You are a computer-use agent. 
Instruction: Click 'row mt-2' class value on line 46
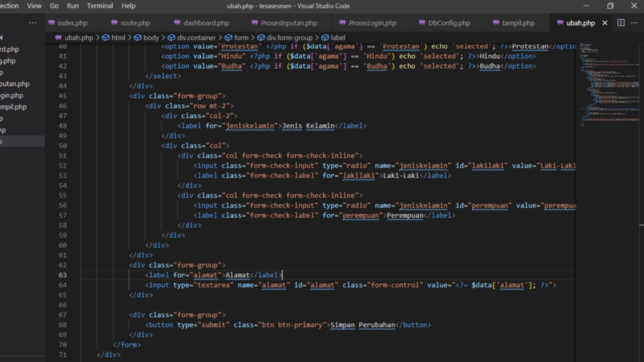coord(211,105)
